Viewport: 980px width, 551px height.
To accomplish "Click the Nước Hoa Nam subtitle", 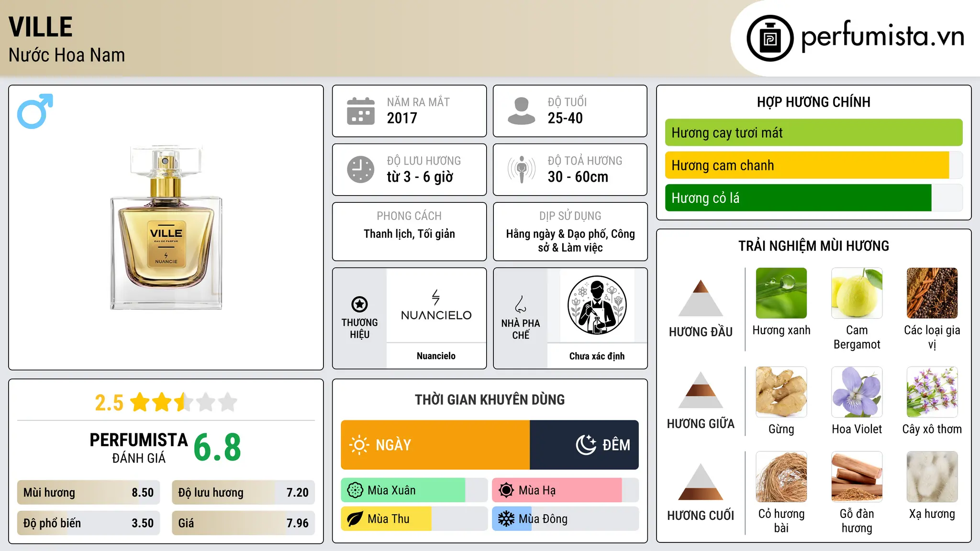I will point(67,55).
